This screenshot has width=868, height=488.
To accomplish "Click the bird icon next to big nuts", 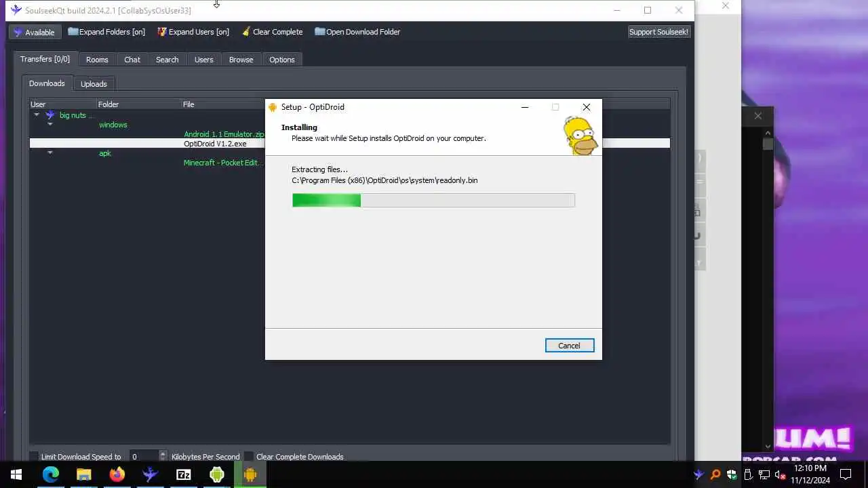I will [x=50, y=115].
